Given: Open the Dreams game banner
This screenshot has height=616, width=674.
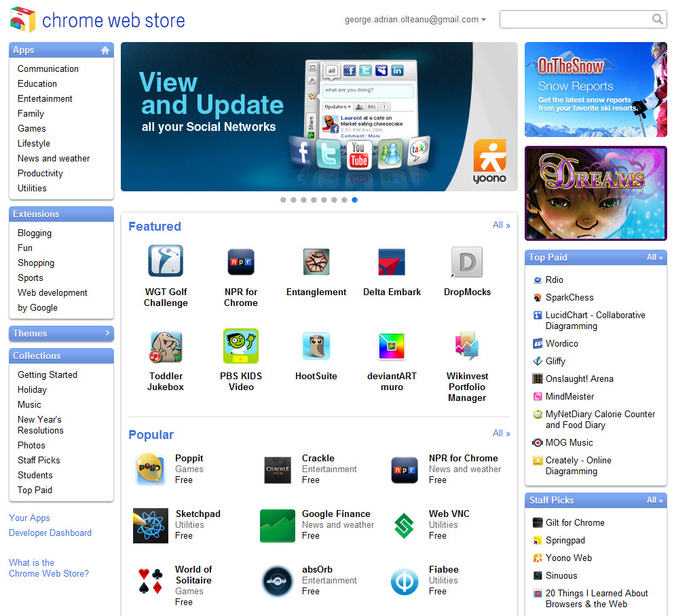Looking at the screenshot, I should tap(596, 193).
